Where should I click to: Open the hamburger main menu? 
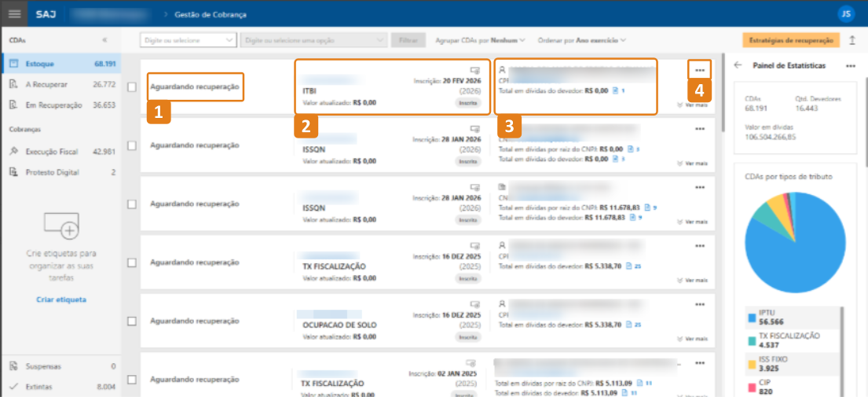click(x=15, y=13)
